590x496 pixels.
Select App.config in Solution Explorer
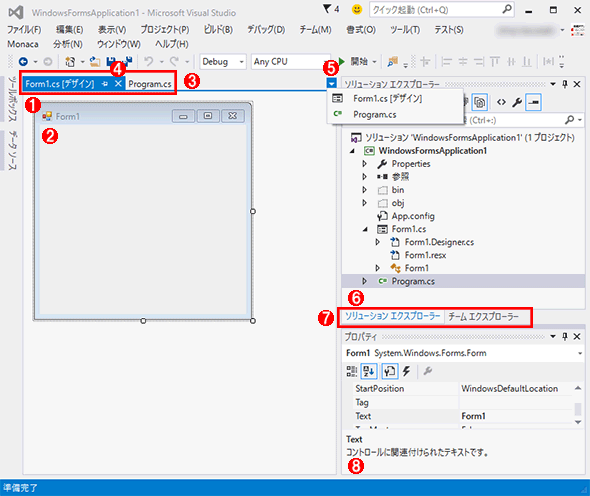click(x=413, y=216)
